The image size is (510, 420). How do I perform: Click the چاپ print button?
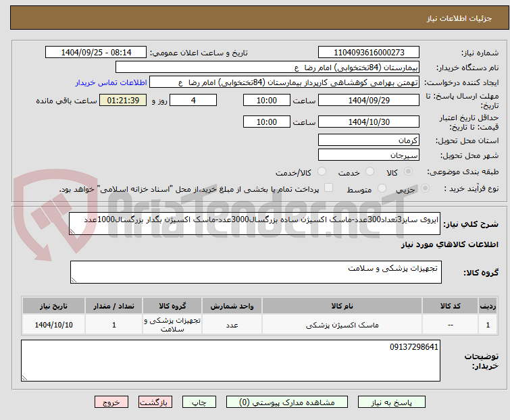click(199, 402)
